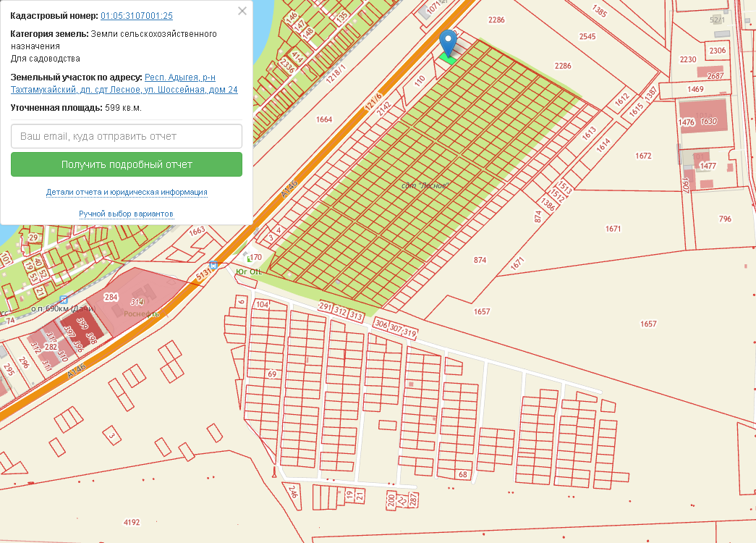Click the 5131 road label
The image size is (756, 543).
click(203, 274)
